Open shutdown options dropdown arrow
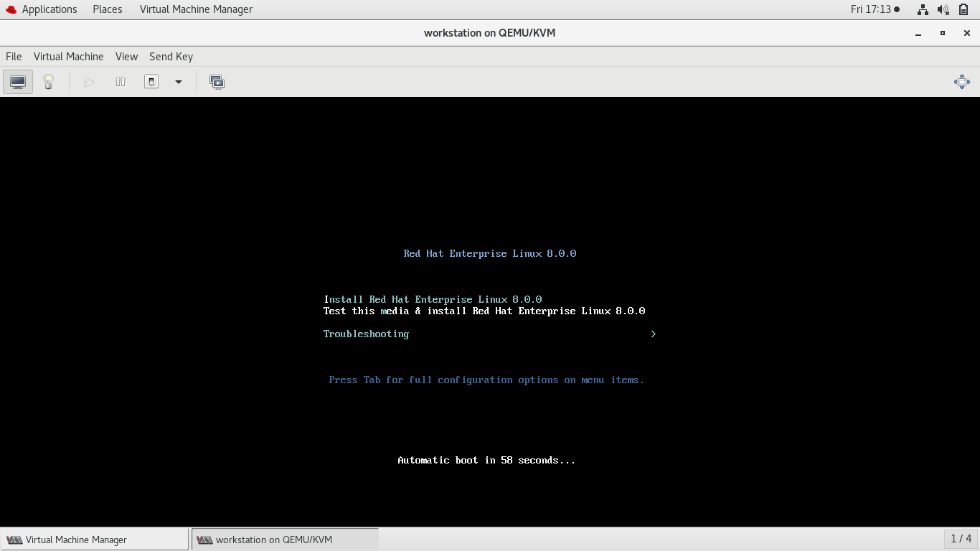The height and width of the screenshot is (551, 980). 179,82
